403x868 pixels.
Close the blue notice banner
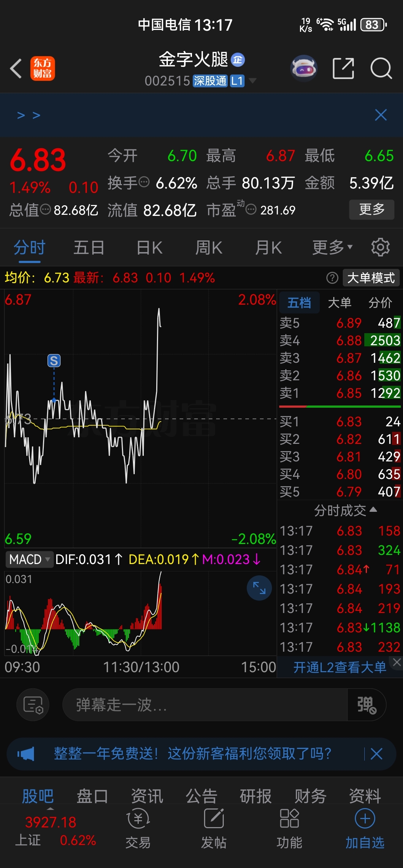point(381,115)
